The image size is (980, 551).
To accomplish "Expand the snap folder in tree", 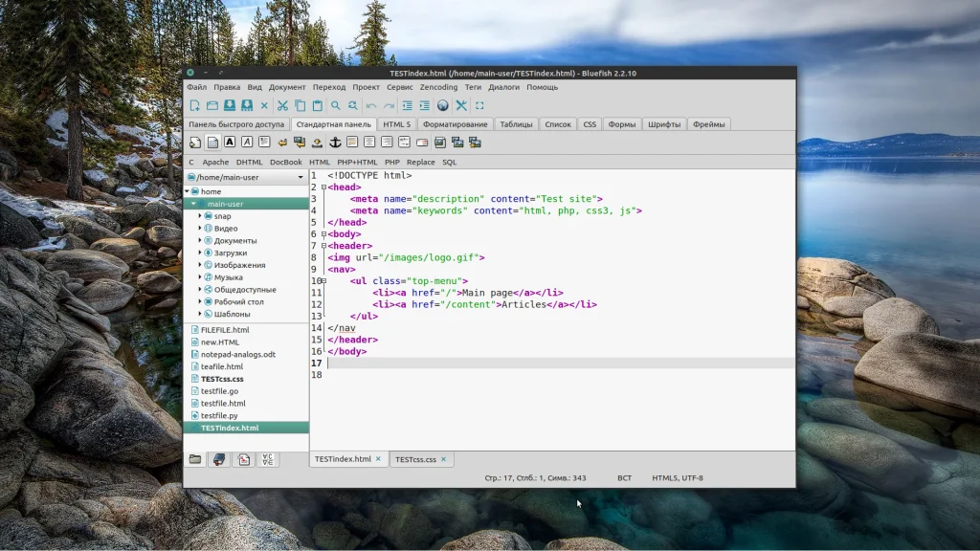I will coord(200,216).
